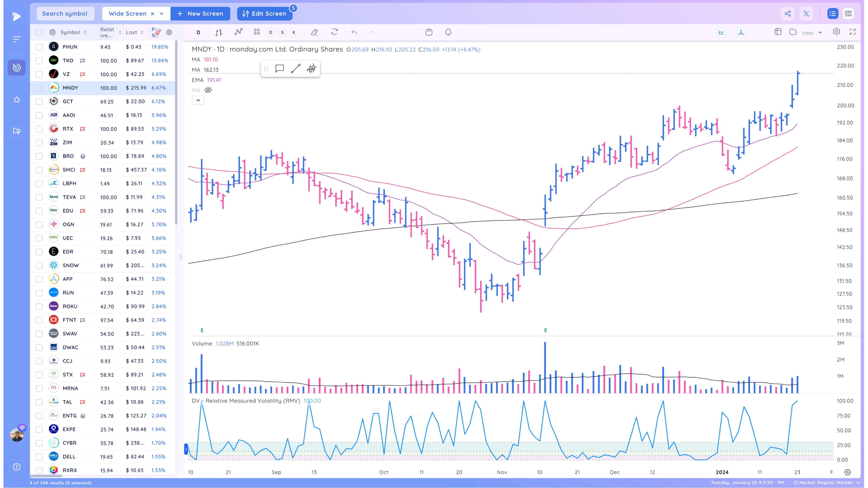Select RTX row in watchlist
The image size is (868, 488).
point(103,129)
